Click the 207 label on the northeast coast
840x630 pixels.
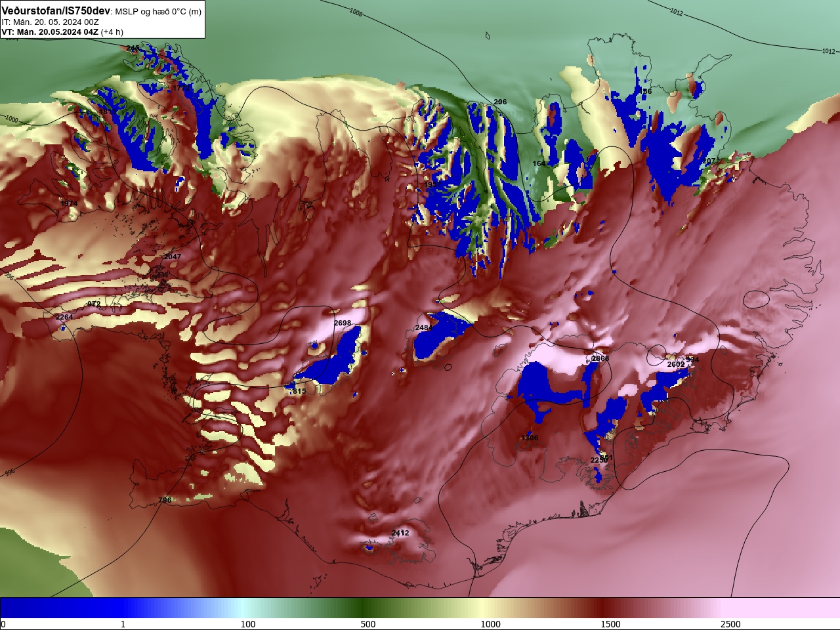click(709, 161)
